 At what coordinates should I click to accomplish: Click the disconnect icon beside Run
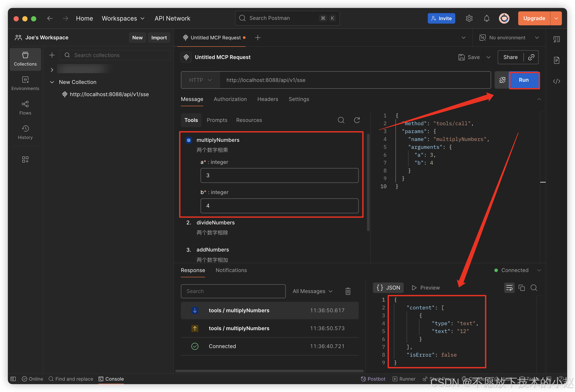click(502, 80)
